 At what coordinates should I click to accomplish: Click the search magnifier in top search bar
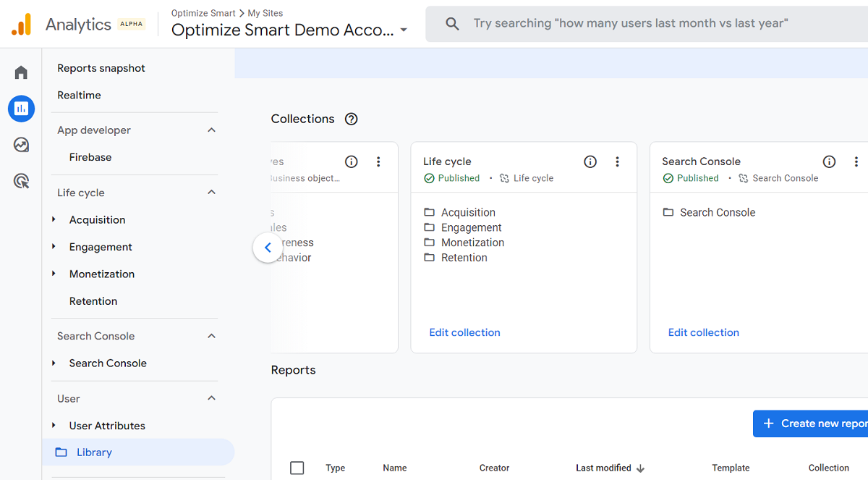pyautogui.click(x=452, y=23)
